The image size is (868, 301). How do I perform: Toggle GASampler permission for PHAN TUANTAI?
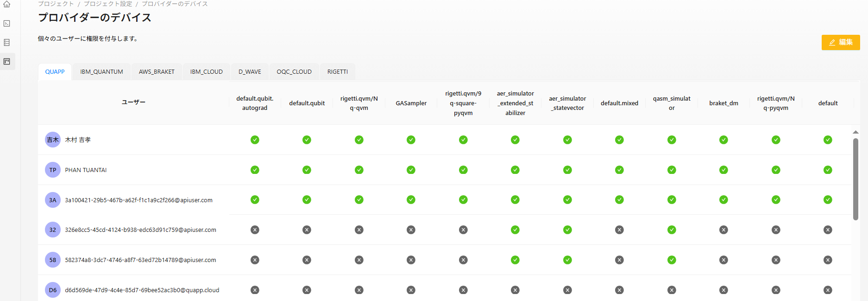411,170
